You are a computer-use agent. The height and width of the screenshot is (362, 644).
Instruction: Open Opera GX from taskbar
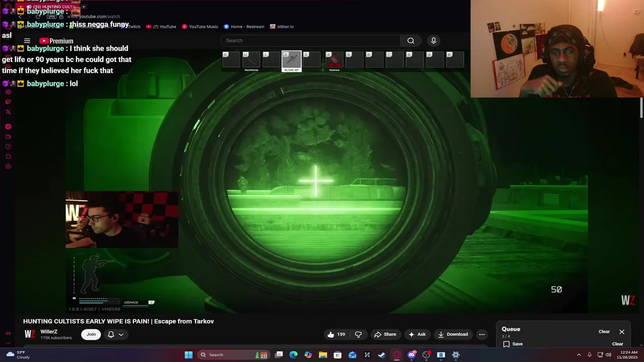click(x=397, y=355)
